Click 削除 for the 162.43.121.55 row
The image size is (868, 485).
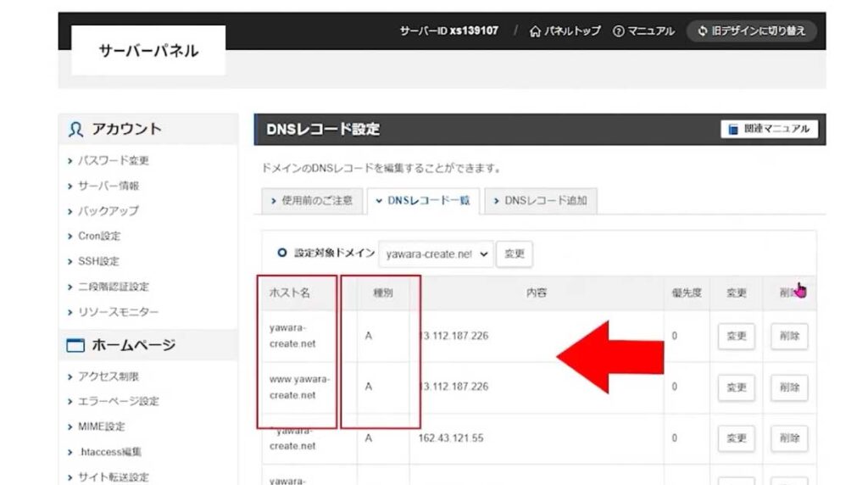(789, 438)
